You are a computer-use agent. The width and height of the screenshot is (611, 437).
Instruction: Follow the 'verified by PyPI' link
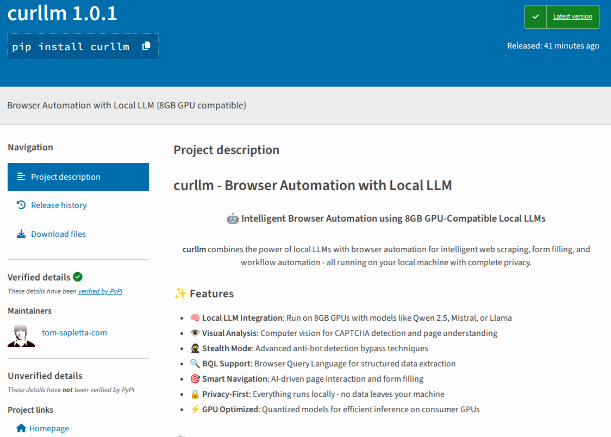click(99, 291)
